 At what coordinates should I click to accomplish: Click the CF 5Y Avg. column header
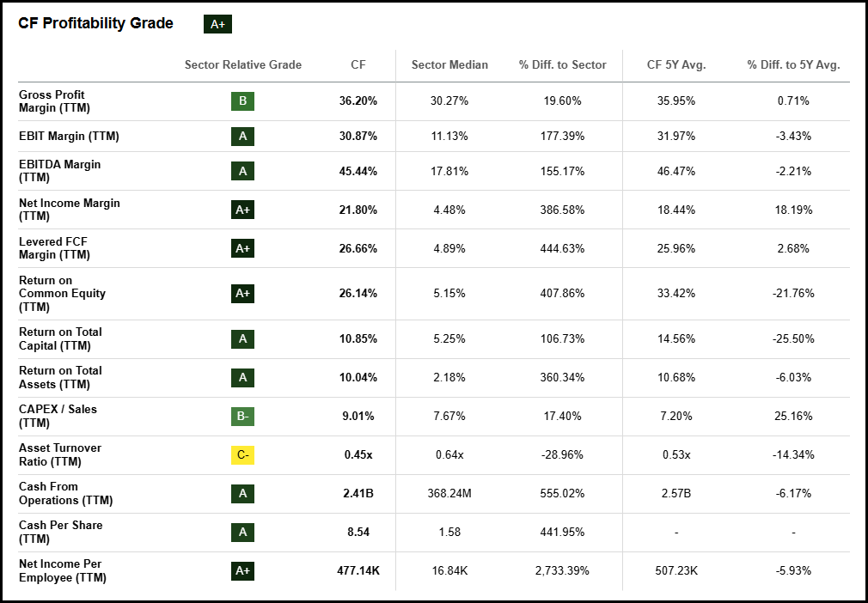pos(676,64)
